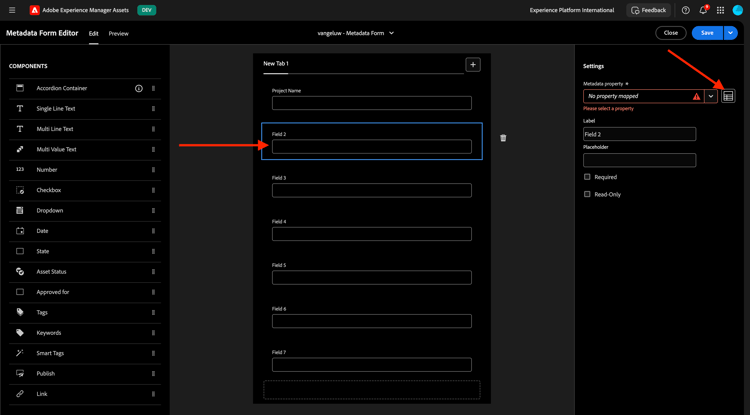Grab the drag handle for Keywords
This screenshot has width=750, height=415.
153,333
